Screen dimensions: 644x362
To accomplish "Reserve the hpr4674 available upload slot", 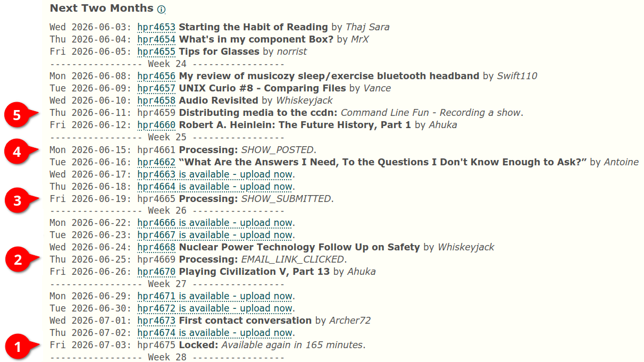I will [x=215, y=333].
